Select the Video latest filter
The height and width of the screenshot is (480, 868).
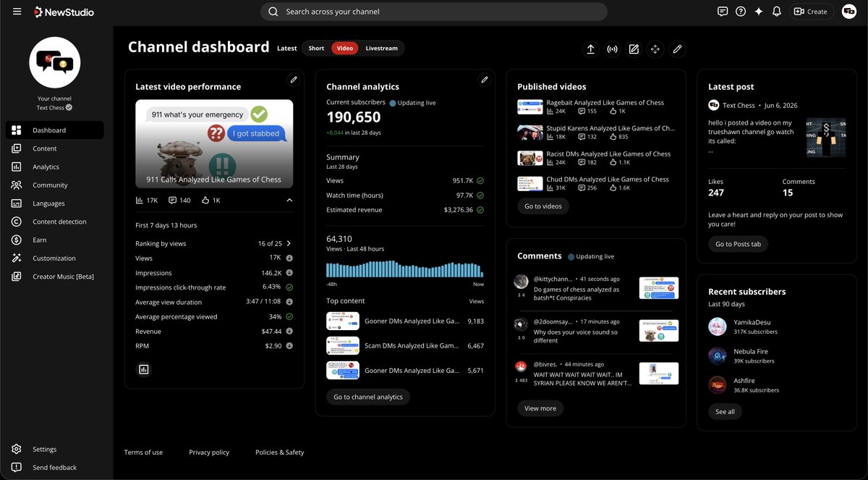tap(345, 49)
